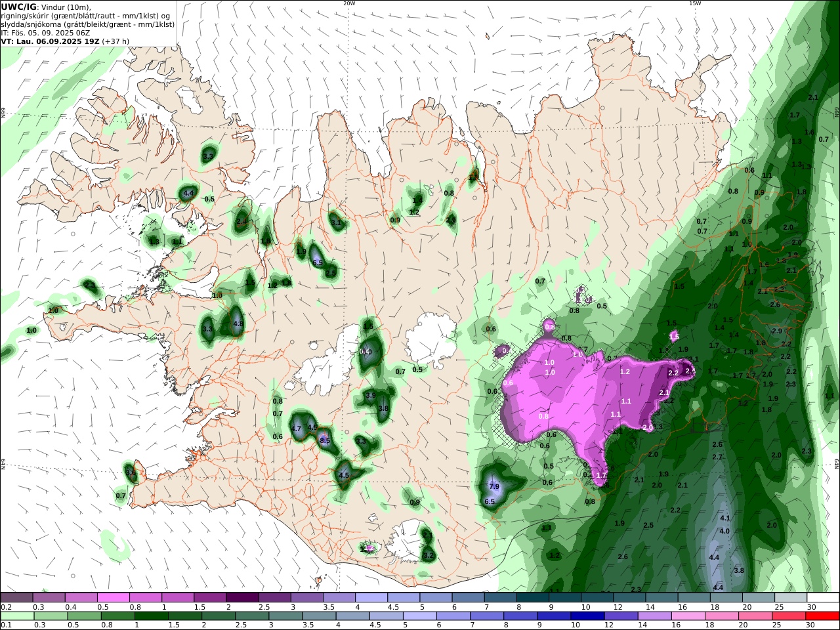Click the rain legend swatch between 14 and 16

coord(654,616)
